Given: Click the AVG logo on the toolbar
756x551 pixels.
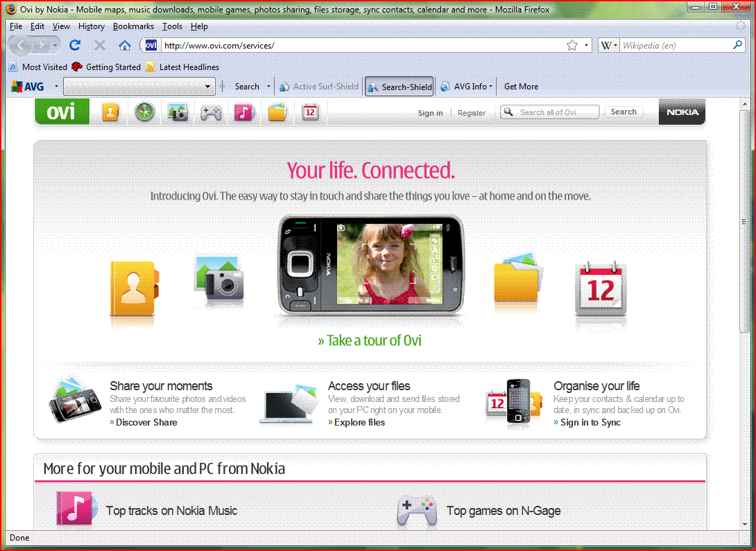Looking at the screenshot, I should [28, 87].
